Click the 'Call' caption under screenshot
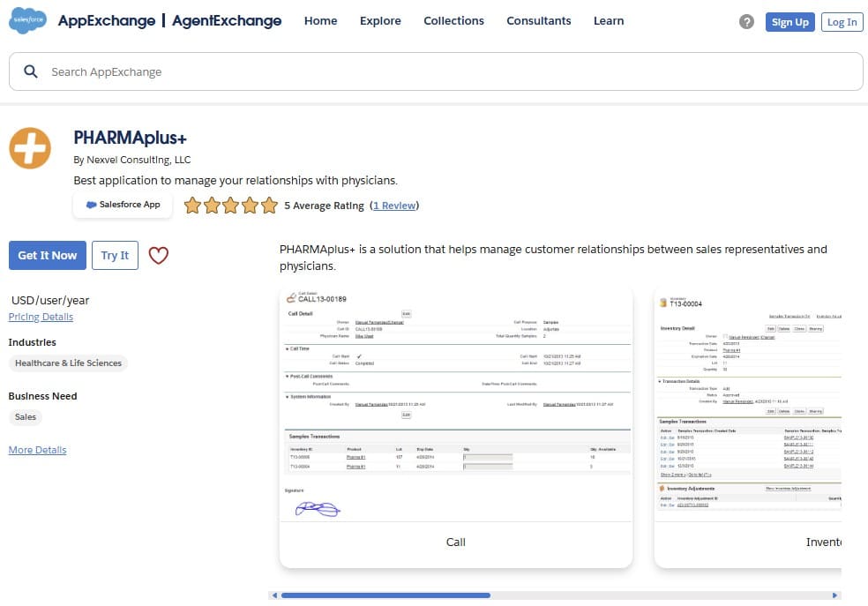The image size is (868, 606). [455, 542]
